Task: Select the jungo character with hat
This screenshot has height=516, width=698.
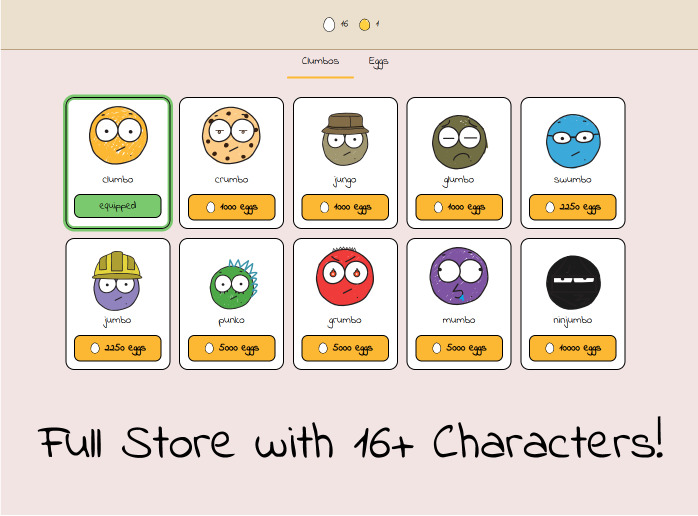Action: pyautogui.click(x=345, y=139)
